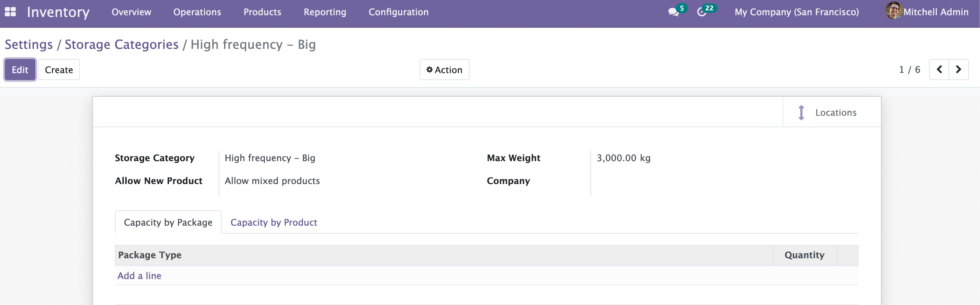Click the Create button
The width and height of the screenshot is (980, 305).
(59, 70)
